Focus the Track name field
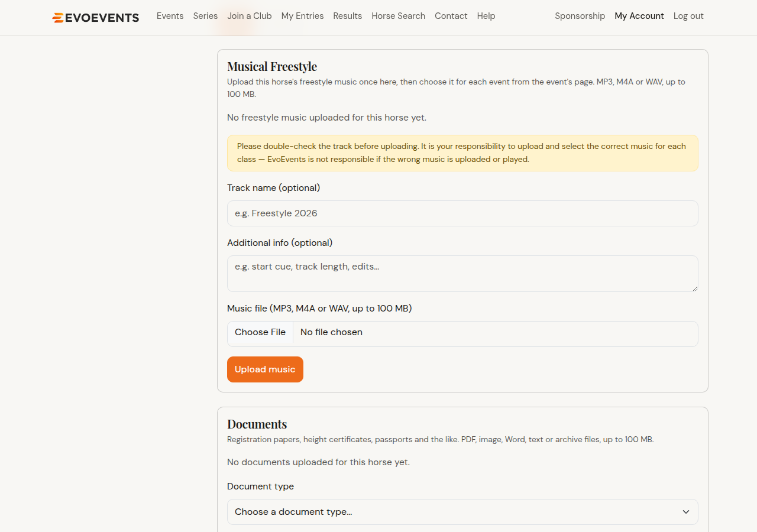The height and width of the screenshot is (532, 757). [x=462, y=213]
